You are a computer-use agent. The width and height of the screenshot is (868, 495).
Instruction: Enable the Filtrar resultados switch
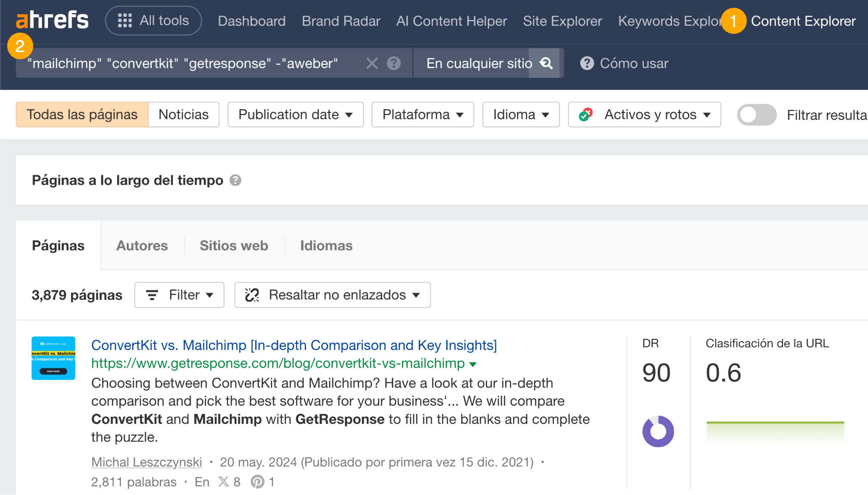pyautogui.click(x=757, y=114)
